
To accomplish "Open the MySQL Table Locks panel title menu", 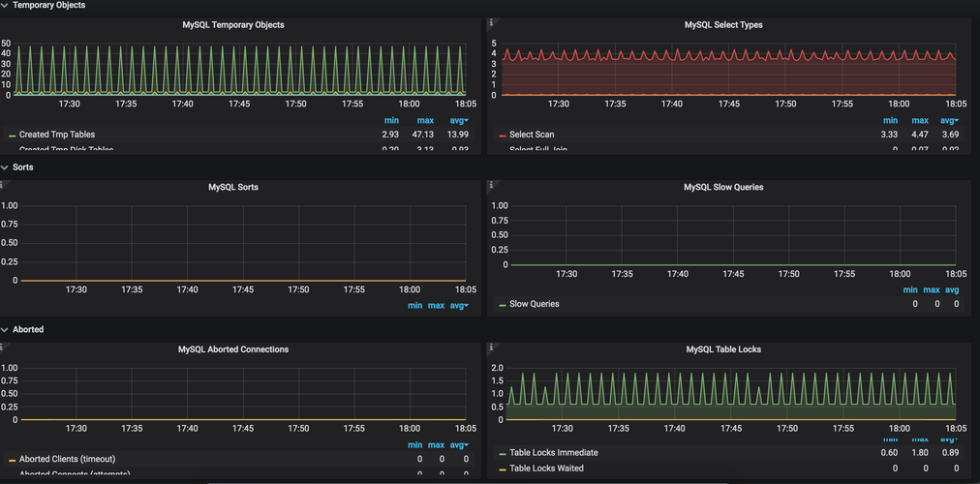I will coord(723,349).
